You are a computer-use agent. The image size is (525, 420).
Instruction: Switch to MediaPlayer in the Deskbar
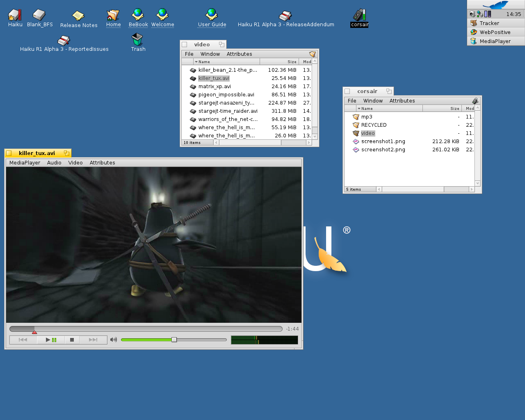coord(496,41)
